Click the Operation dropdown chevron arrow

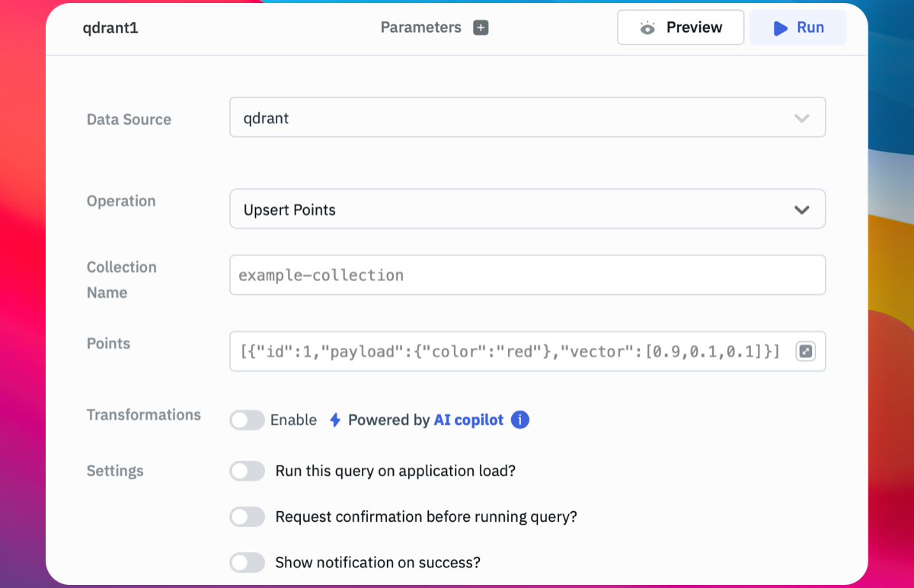pos(801,209)
